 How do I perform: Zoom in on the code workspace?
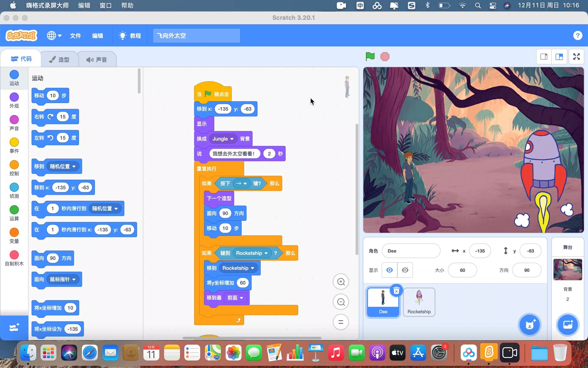[x=341, y=282]
